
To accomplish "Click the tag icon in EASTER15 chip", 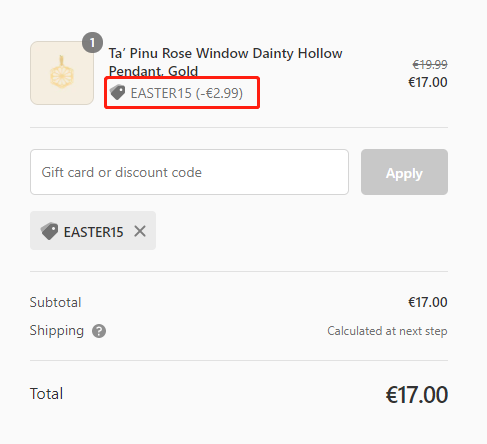I will point(49,231).
